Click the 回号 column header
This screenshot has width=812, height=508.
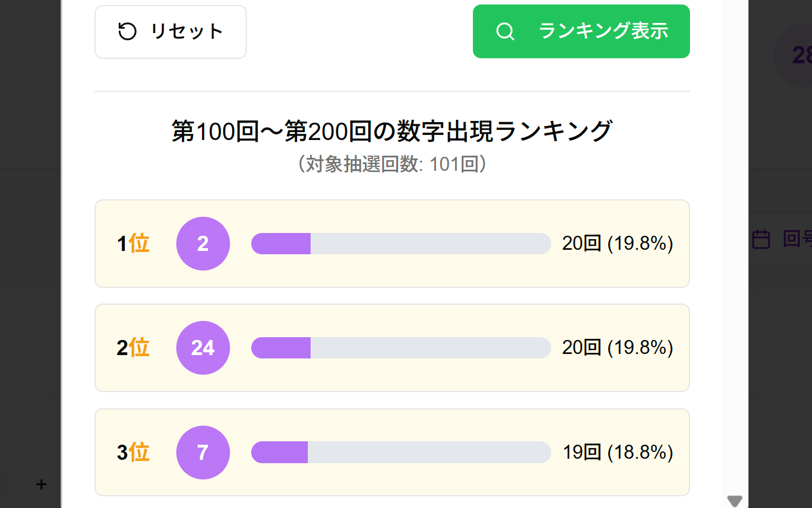[x=797, y=239]
